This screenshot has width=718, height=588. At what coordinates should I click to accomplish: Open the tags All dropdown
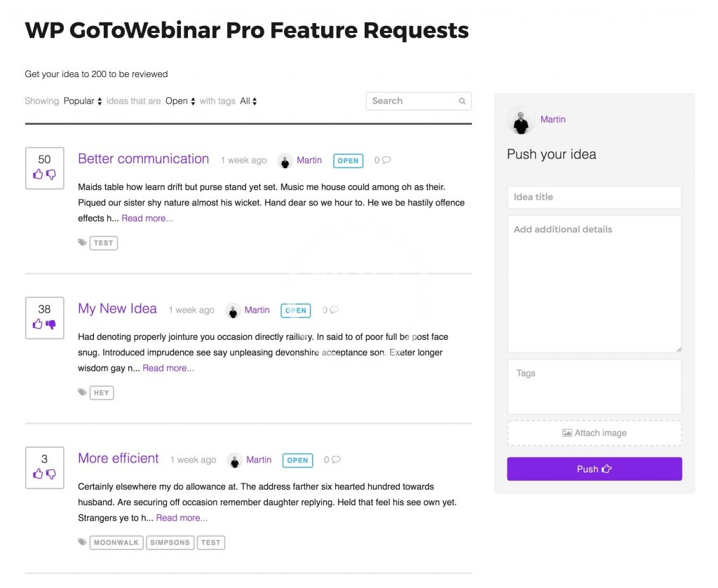click(x=248, y=101)
